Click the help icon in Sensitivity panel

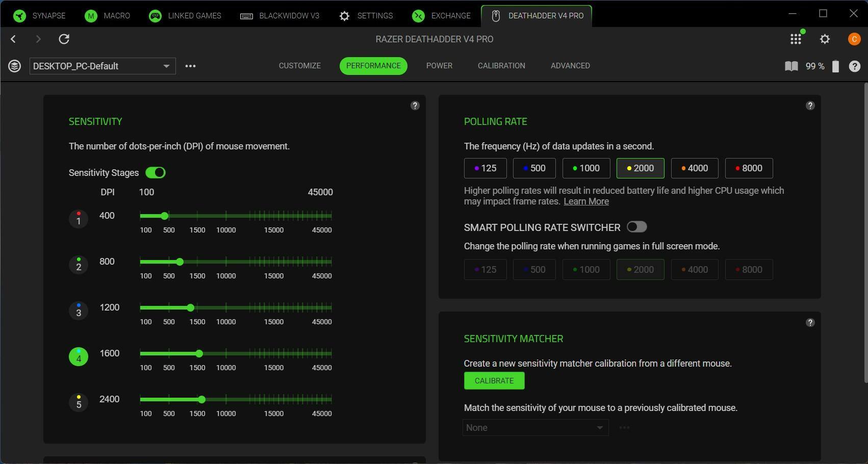(415, 106)
